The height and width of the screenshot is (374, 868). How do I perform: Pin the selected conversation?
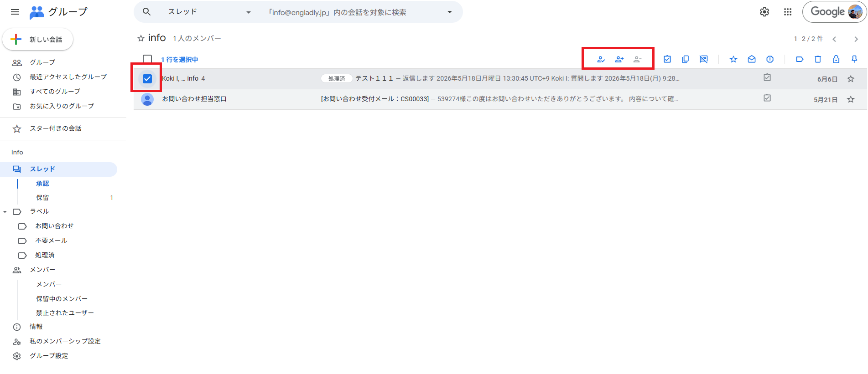(x=854, y=59)
